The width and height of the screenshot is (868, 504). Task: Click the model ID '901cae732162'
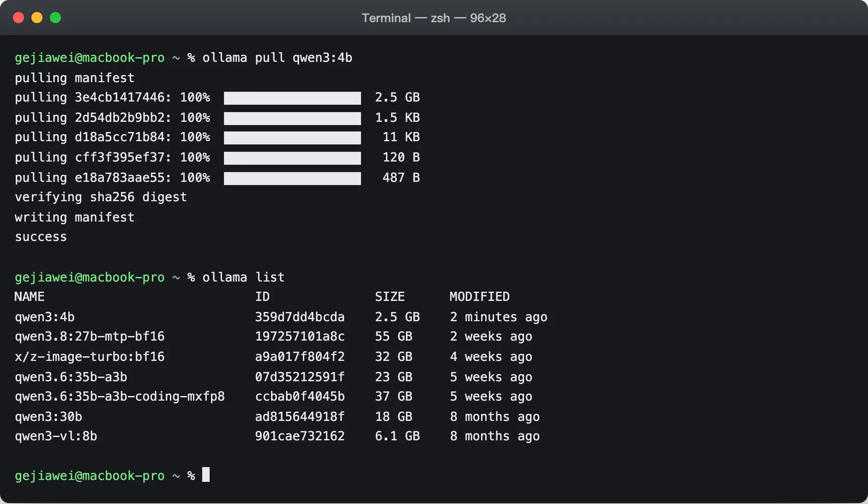click(300, 436)
